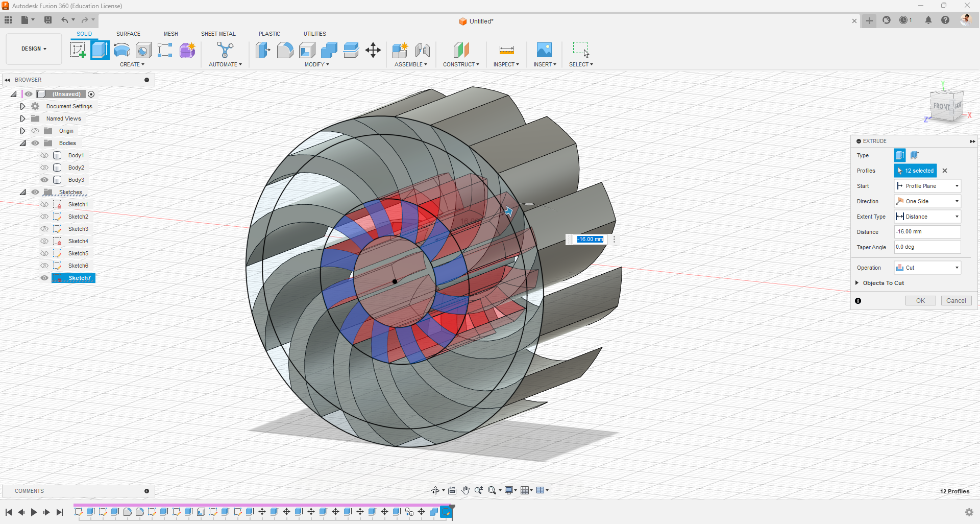This screenshot has width=980, height=524.
Task: Open the CONSTRUCT menu label
Action: (461, 64)
